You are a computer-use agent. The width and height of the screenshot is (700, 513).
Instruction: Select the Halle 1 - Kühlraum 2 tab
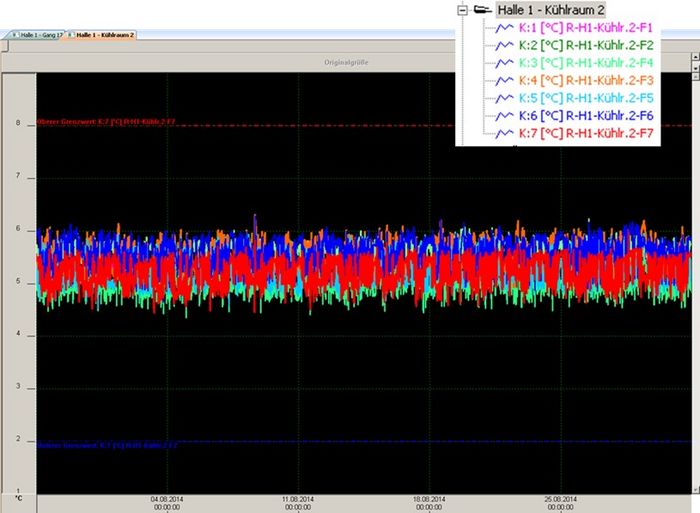[103, 34]
